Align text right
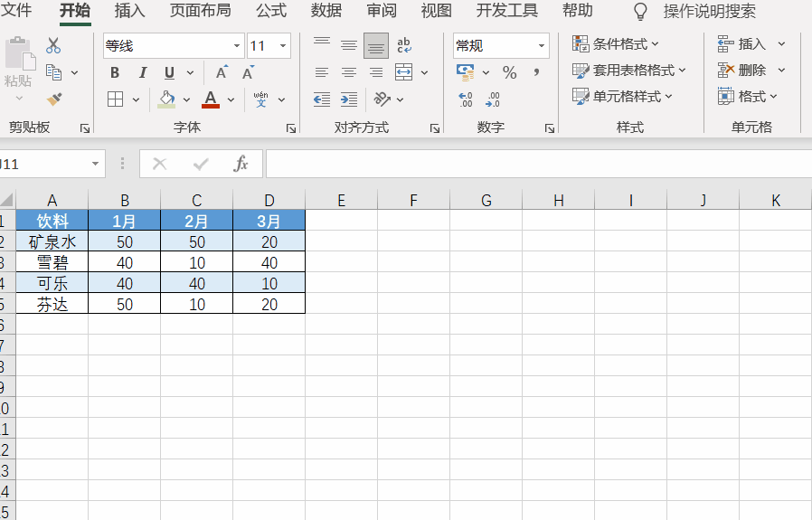 point(376,72)
